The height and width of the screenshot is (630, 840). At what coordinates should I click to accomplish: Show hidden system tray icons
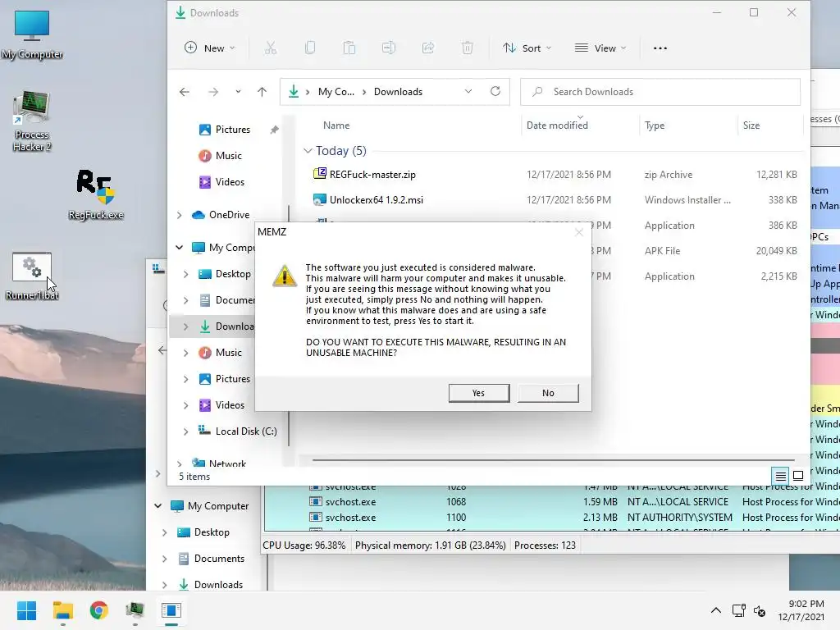[x=715, y=610]
